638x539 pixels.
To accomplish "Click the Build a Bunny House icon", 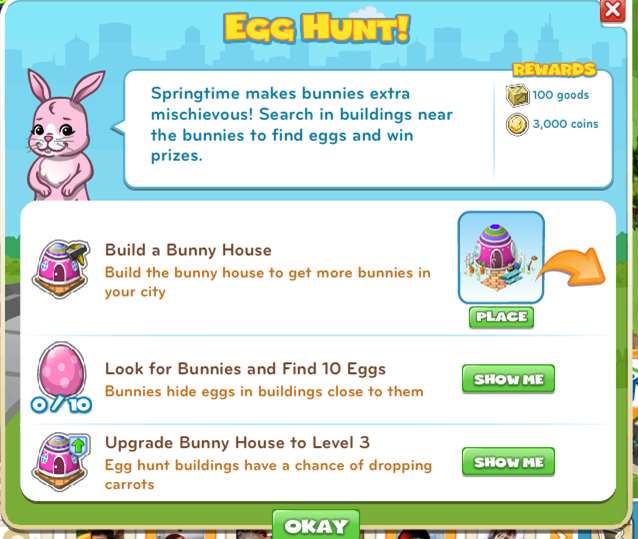I will (61, 269).
